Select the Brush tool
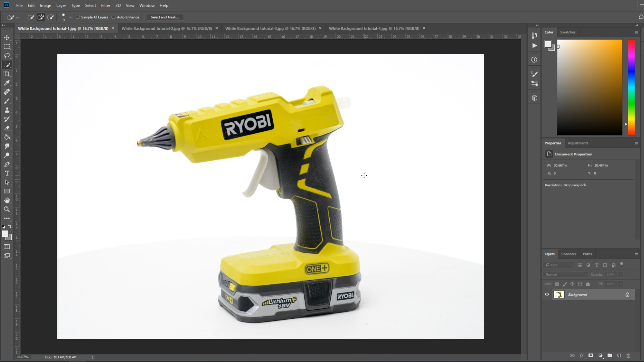This screenshot has width=644, height=362. [7, 101]
